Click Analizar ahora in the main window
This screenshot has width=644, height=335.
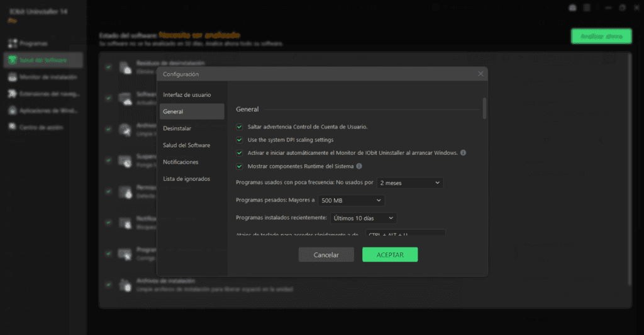[601, 36]
